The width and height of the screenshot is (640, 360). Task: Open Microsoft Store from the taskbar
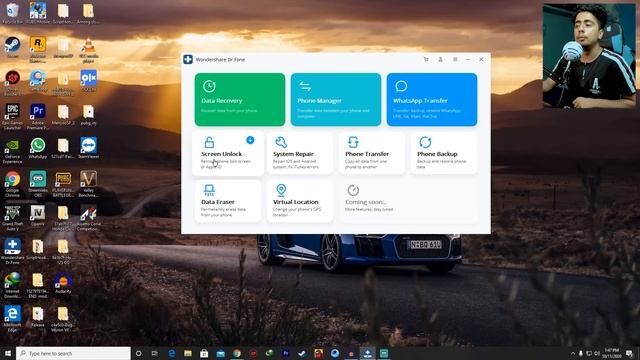pyautogui.click(x=204, y=353)
